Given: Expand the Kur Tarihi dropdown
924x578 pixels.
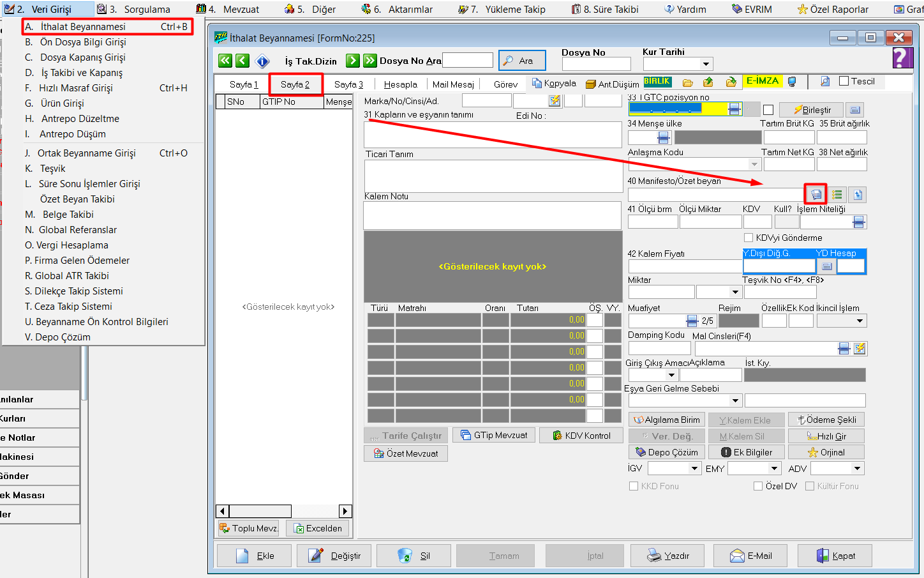Looking at the screenshot, I should [706, 64].
